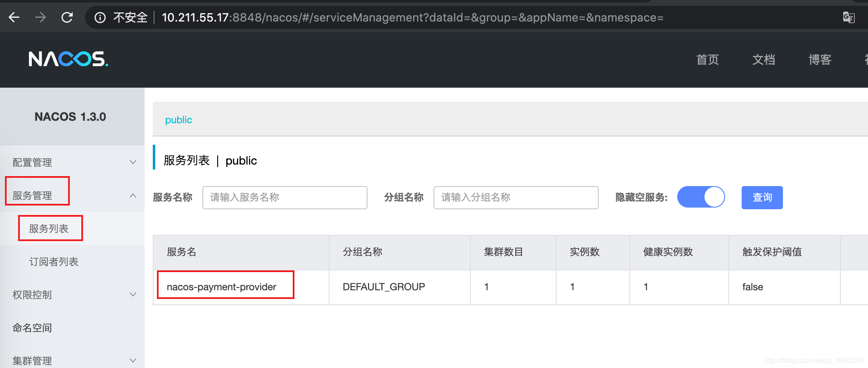Screen dimensions: 868x368
Task: Click the false value under 触发保护阈值
Action: tap(752, 287)
